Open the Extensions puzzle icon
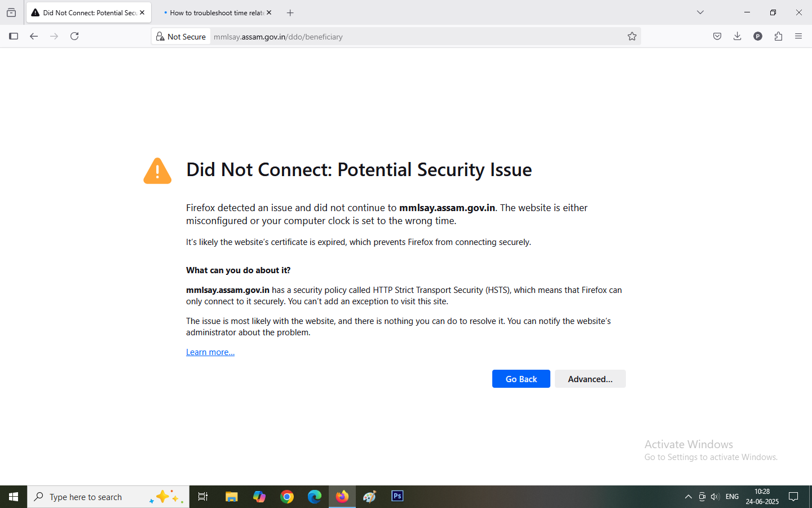This screenshot has height=508, width=812. click(778, 36)
